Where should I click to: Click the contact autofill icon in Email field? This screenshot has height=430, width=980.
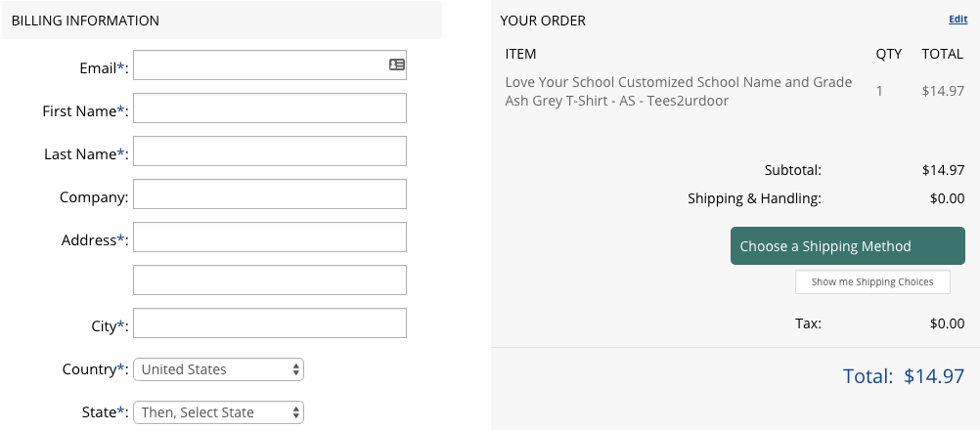(397, 64)
